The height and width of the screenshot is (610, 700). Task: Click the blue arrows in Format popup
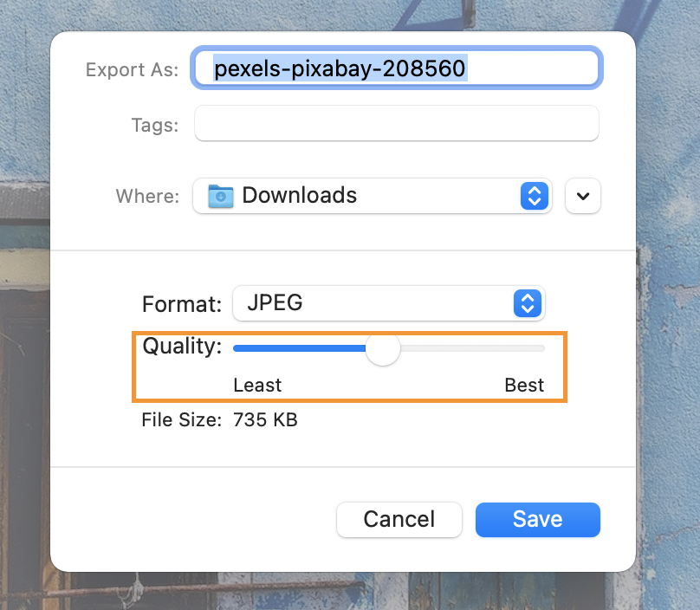tap(527, 303)
